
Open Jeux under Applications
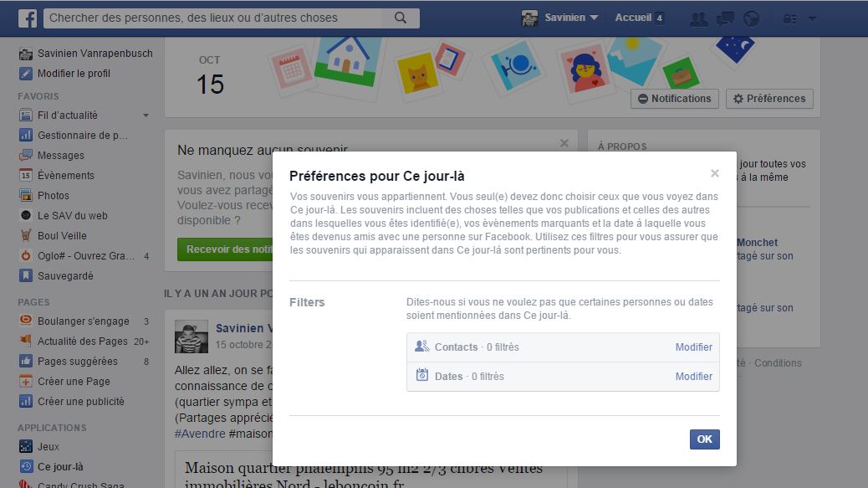pos(49,446)
